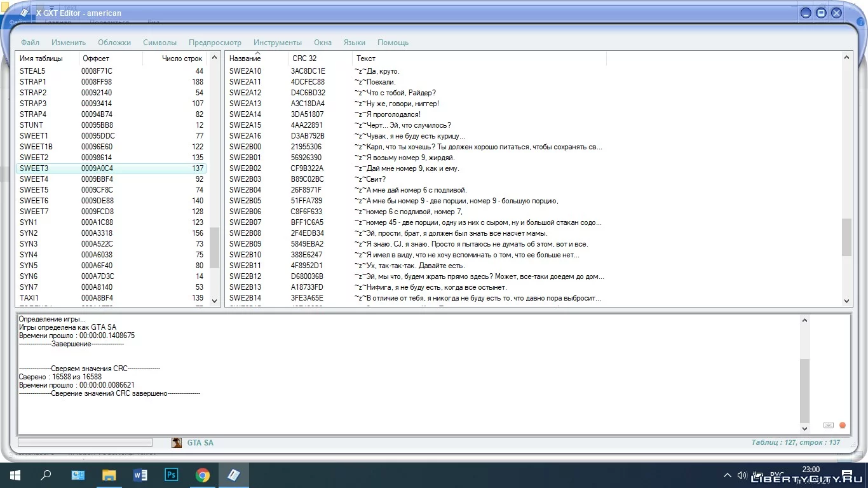Select the SYN2 table row
Viewport: 868px width, 488px height.
111,233
